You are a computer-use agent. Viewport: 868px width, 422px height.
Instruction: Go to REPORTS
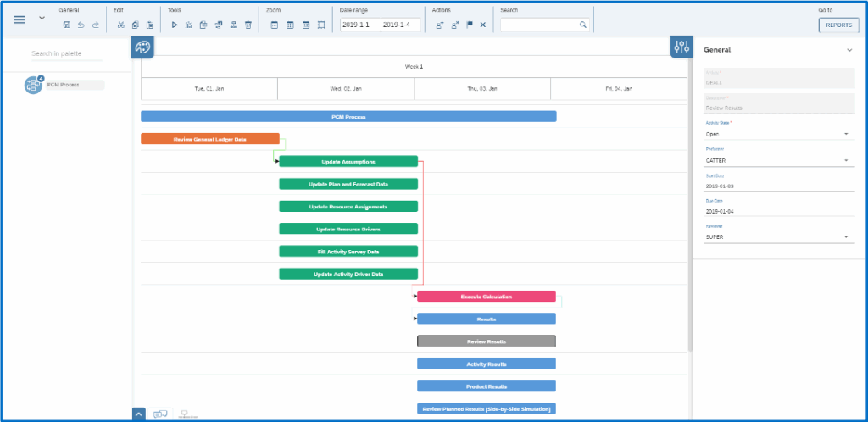(x=838, y=25)
